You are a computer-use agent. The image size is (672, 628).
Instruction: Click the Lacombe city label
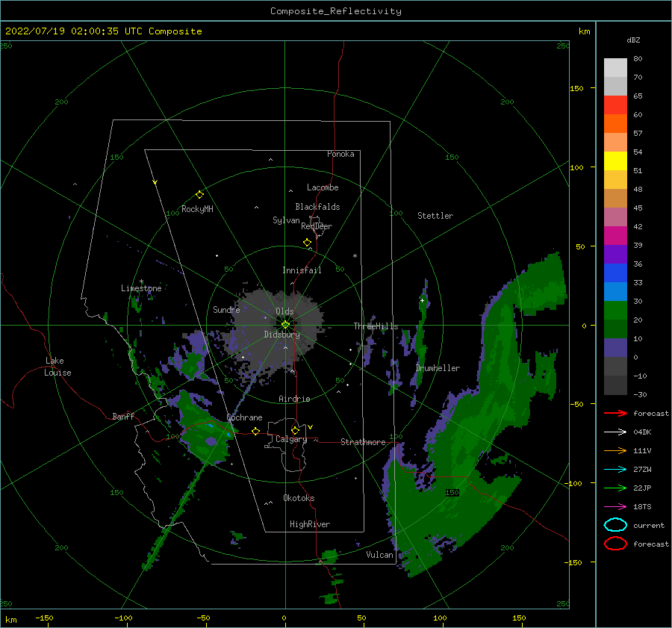coord(323,187)
